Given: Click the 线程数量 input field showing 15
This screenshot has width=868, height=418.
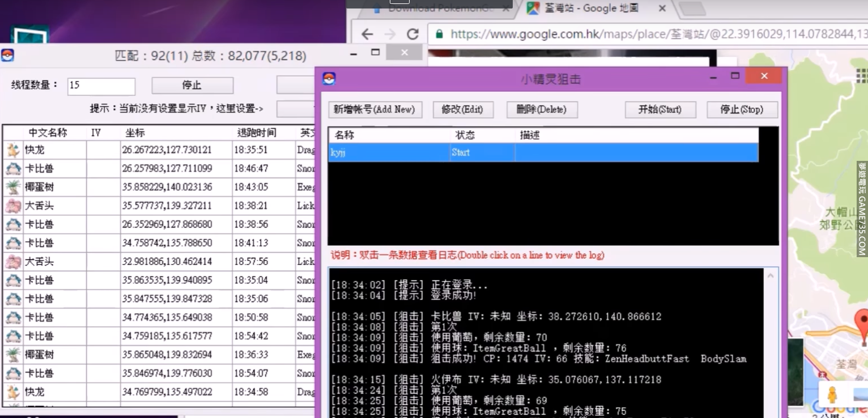Looking at the screenshot, I should (101, 86).
